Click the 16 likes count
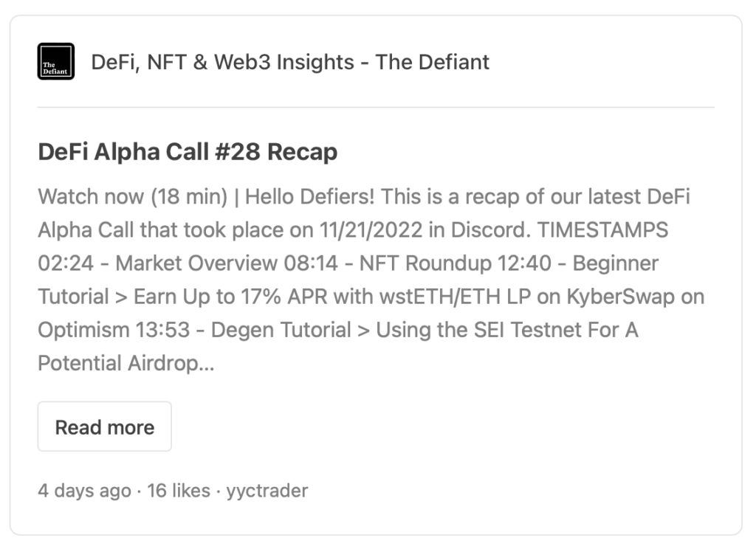The height and width of the screenshot is (549, 756). (x=179, y=491)
